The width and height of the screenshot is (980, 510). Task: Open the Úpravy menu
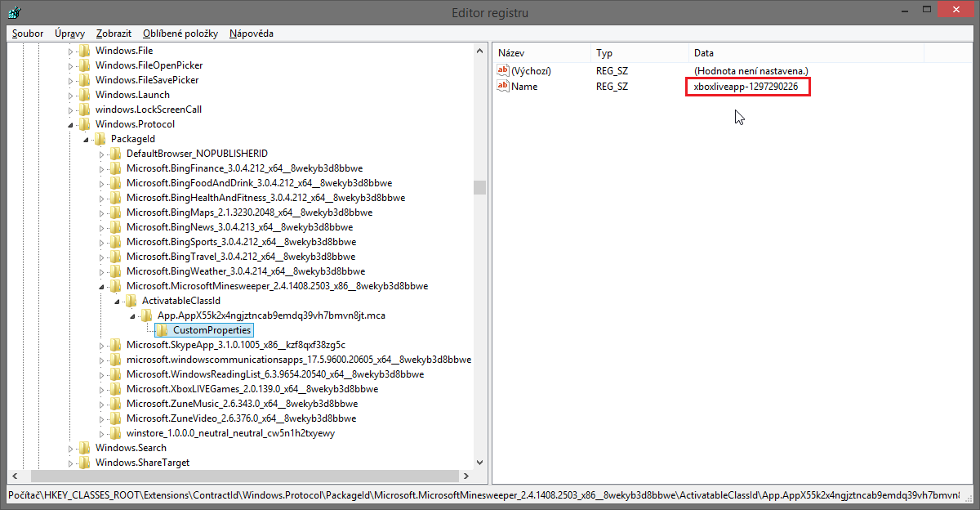(x=69, y=34)
